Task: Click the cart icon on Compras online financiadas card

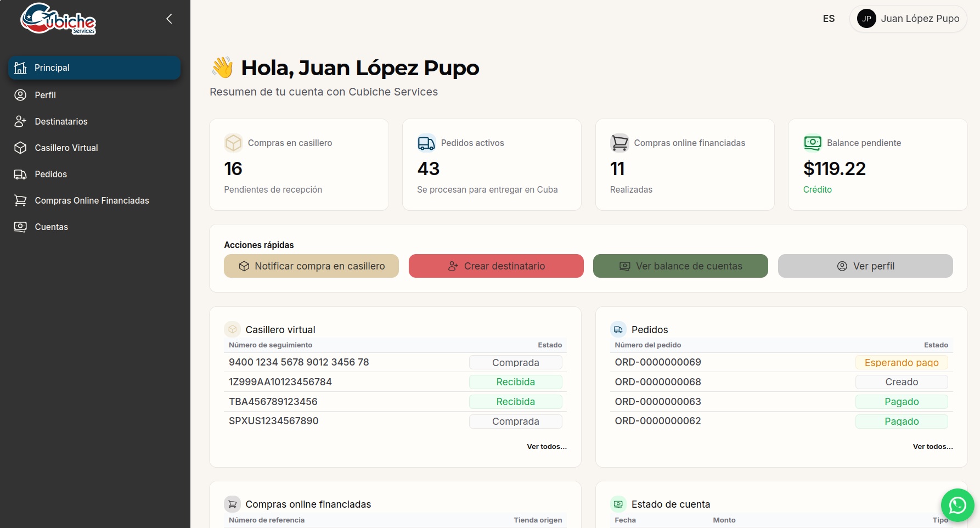Action: 619,143
